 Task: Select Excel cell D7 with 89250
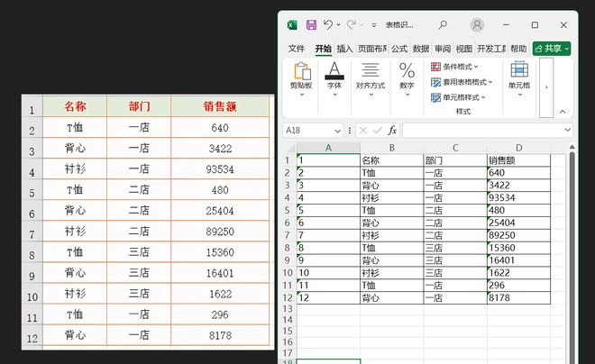(x=518, y=235)
